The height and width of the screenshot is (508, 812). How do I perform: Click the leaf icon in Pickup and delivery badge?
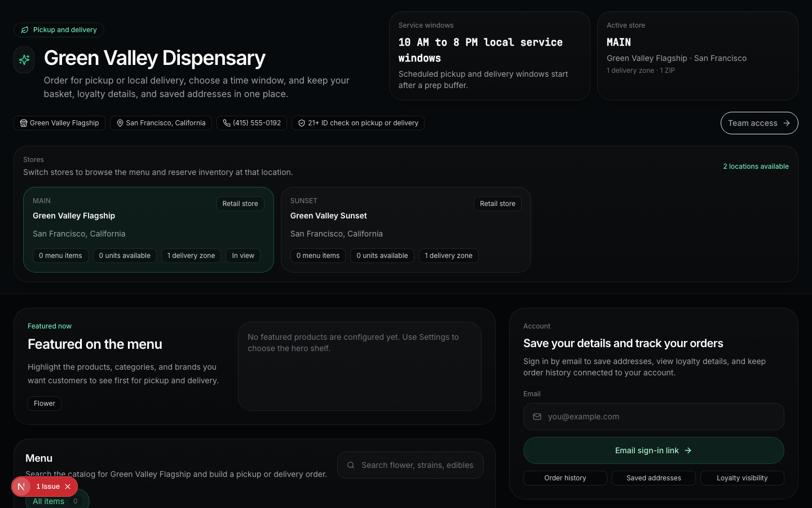point(25,30)
